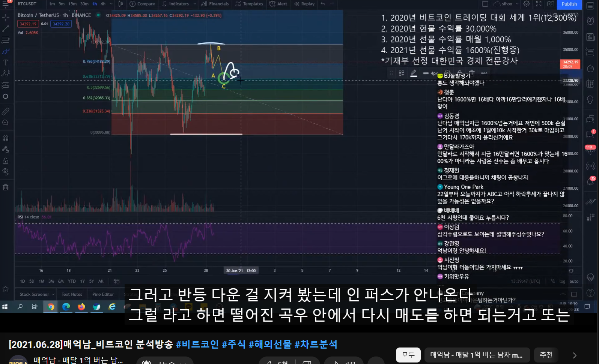Open the Financials menu

click(215, 4)
